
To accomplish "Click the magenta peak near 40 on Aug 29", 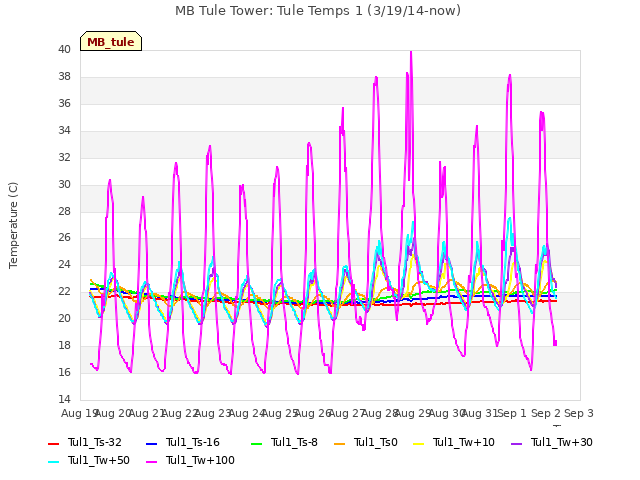I will 411,52.
